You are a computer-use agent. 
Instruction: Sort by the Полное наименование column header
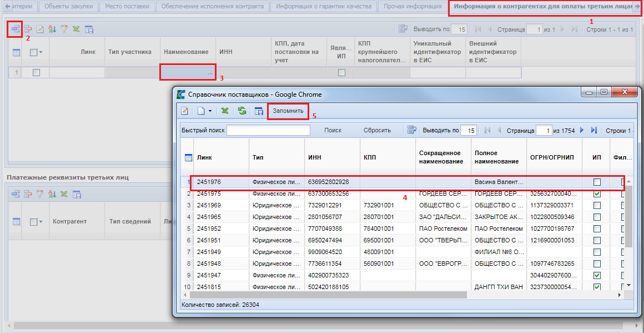(499, 157)
